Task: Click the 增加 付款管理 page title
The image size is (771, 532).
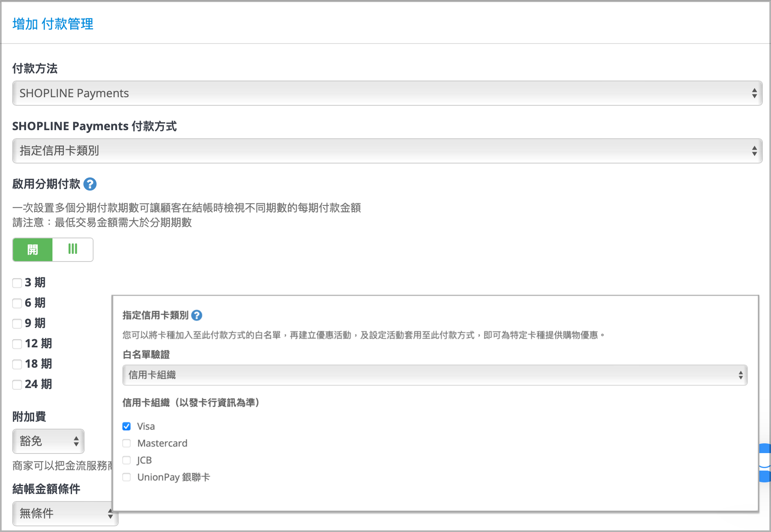Action: click(x=53, y=24)
